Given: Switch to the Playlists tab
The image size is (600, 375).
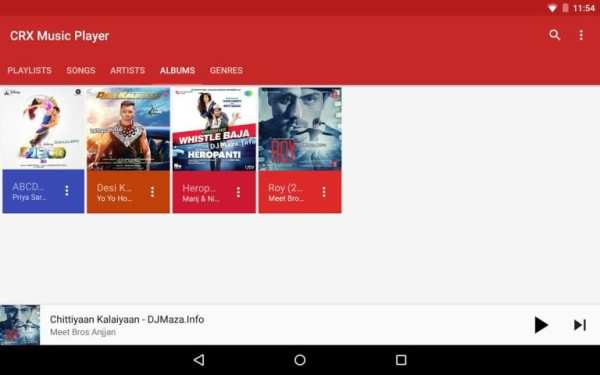Looking at the screenshot, I should (29, 70).
